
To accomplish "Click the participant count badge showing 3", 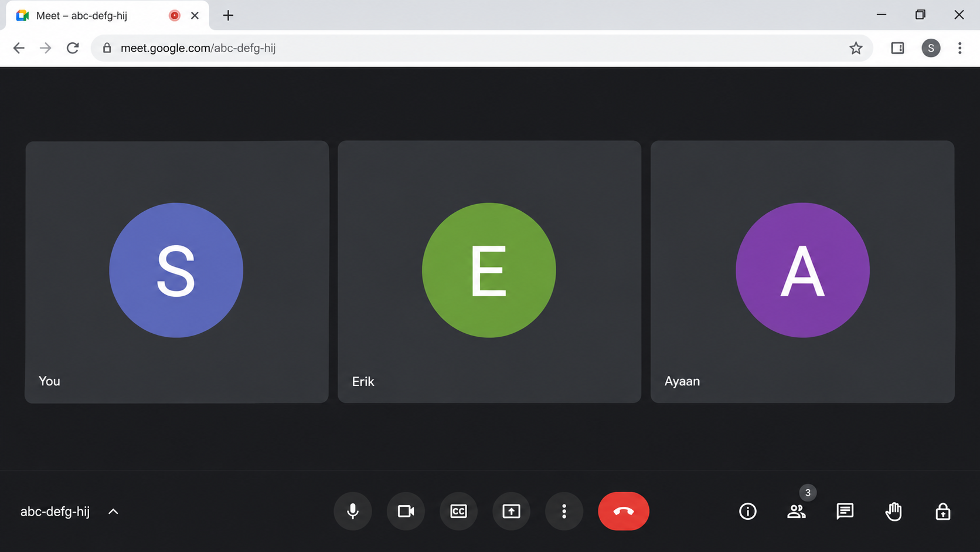I will [x=808, y=493].
